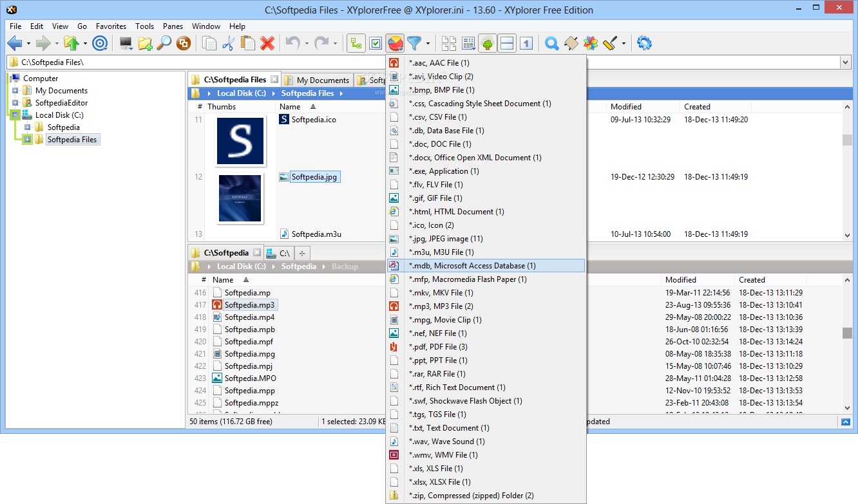Click the Visual Filter funnel icon
This screenshot has height=504, width=858.
pos(414,43)
